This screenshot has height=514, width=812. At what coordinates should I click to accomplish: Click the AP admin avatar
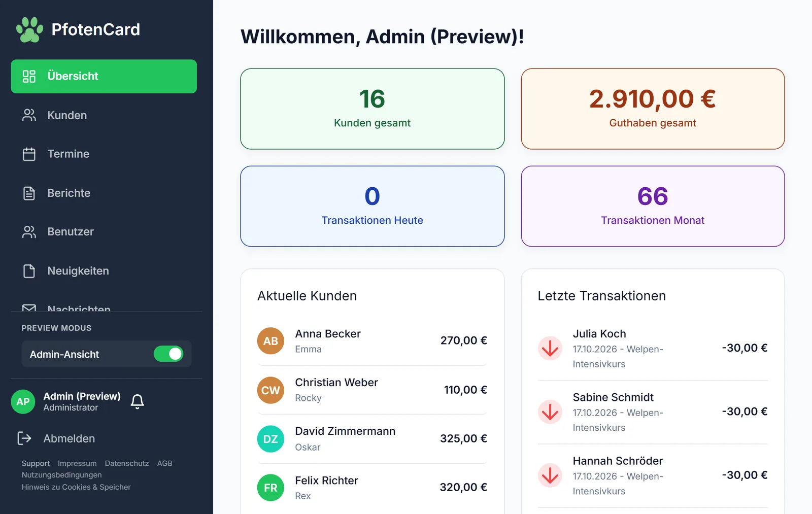click(x=23, y=402)
